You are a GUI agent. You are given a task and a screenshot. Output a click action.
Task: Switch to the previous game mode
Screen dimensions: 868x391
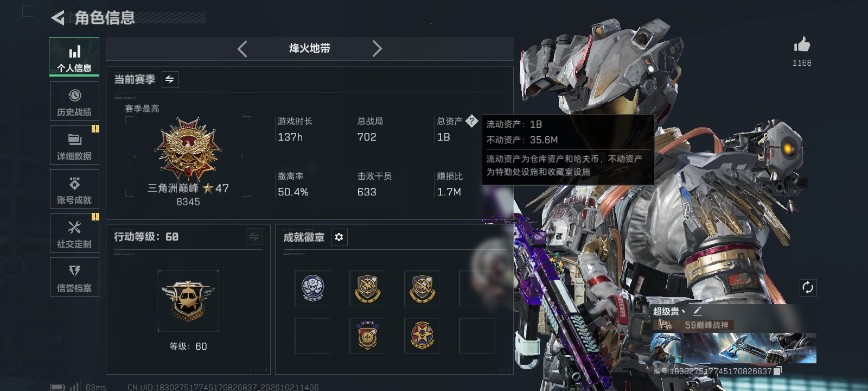tap(242, 49)
